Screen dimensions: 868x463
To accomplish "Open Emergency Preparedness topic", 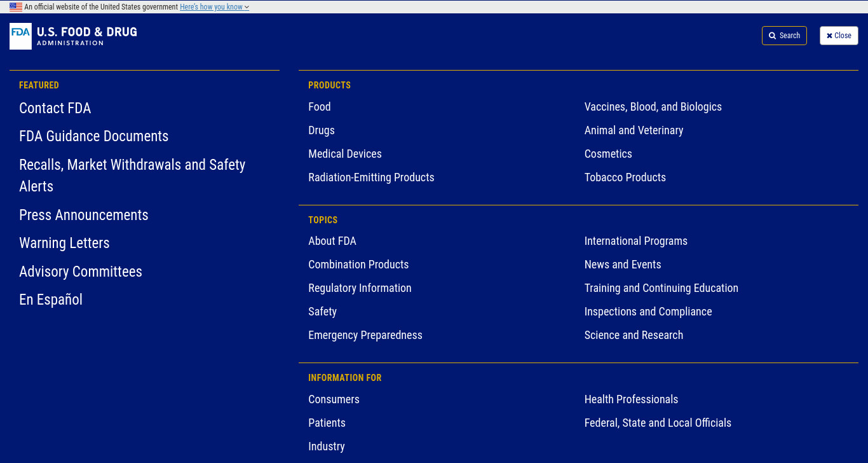I will [x=365, y=335].
